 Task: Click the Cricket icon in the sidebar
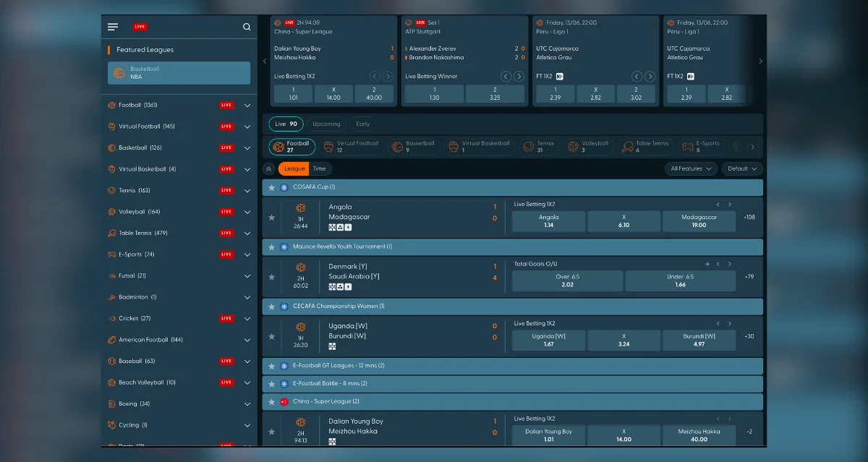click(112, 318)
